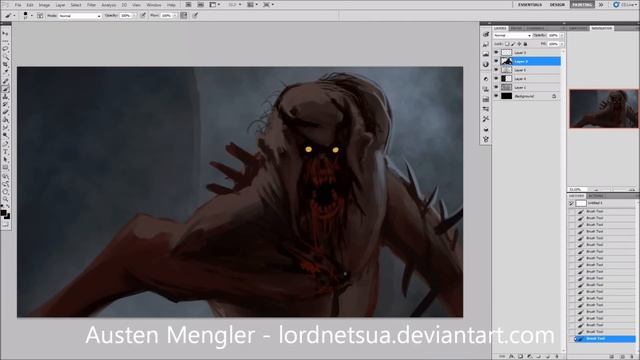
Task: Open brush Opacity slider arrow in options bar
Action: pos(134,16)
